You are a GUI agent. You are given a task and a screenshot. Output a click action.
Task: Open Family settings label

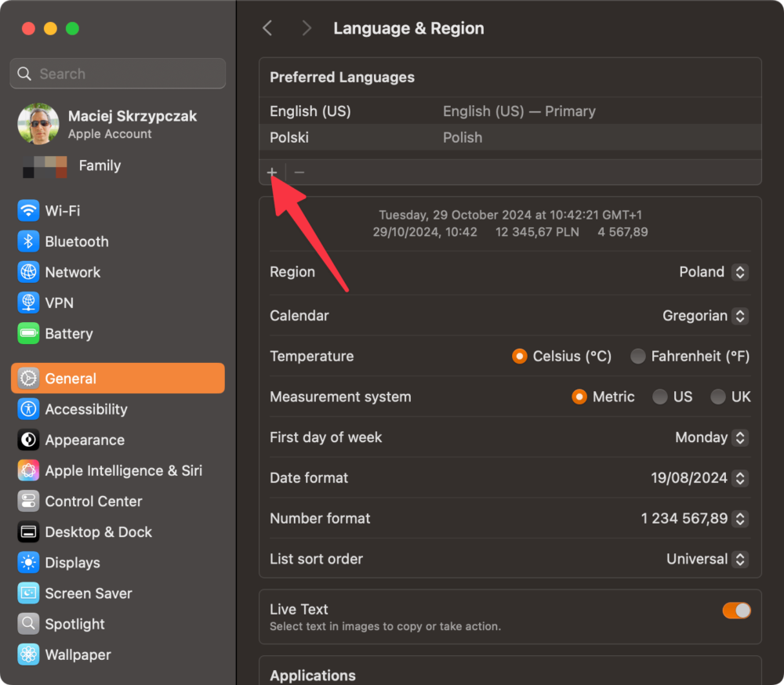[x=100, y=165]
